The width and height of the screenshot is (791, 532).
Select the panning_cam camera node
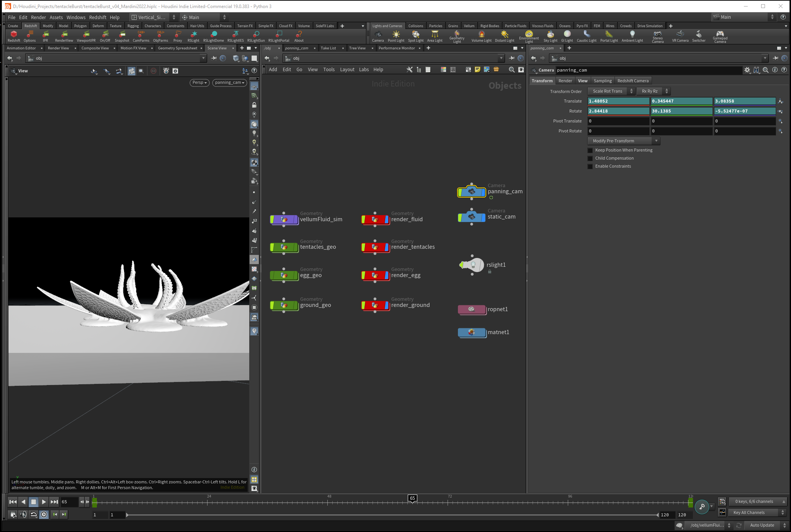(472, 191)
